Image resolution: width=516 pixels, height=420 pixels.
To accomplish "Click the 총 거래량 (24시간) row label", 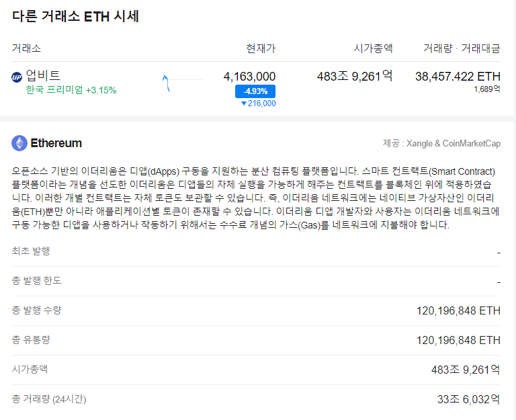I will 48,399.
